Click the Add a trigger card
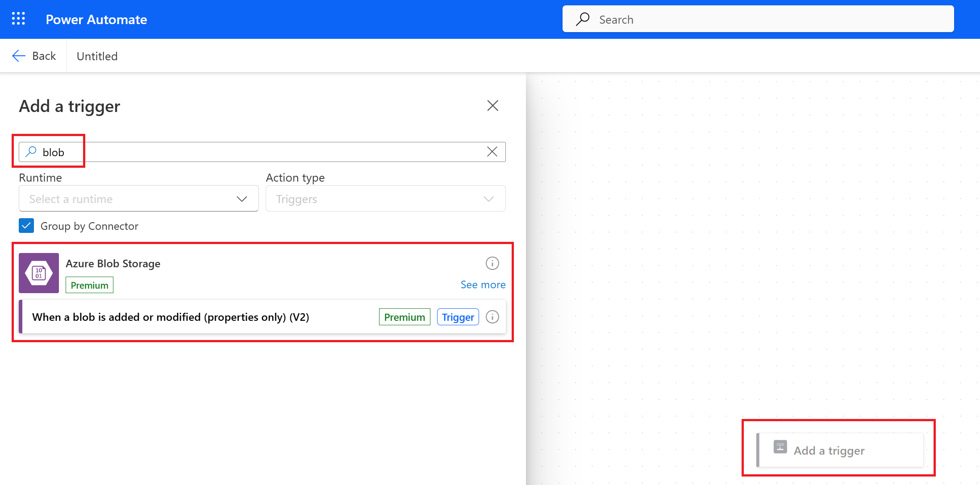Screen dimensions: 980x485 [x=839, y=450]
